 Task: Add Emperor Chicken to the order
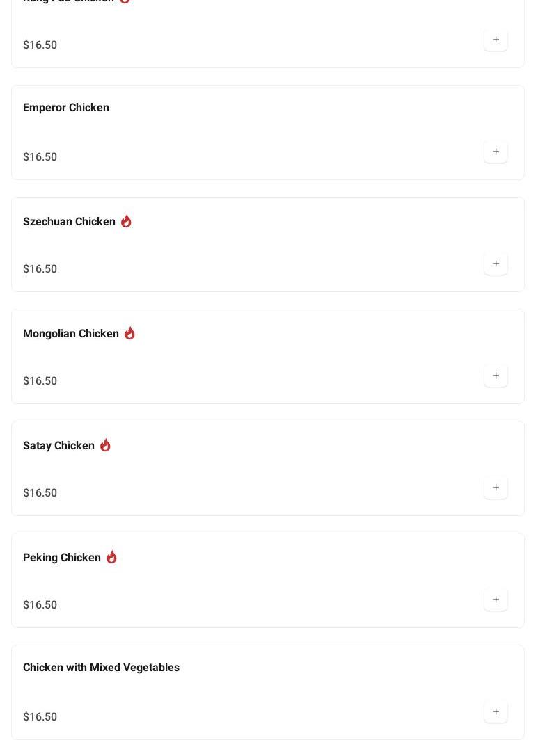coord(496,152)
